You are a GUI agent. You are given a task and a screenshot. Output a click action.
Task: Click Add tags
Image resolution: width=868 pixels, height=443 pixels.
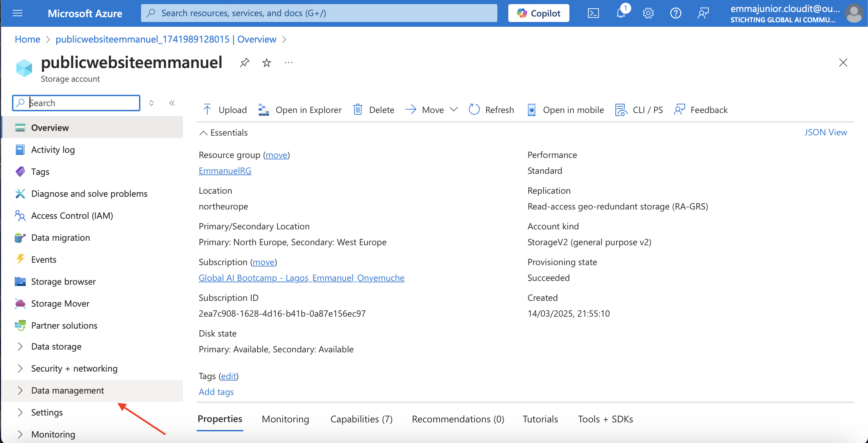[x=216, y=392]
